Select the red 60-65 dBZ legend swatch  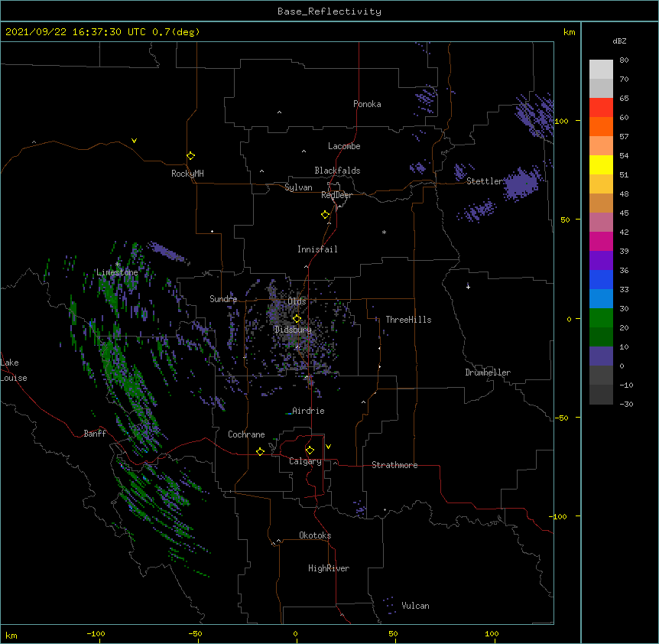pos(601,108)
